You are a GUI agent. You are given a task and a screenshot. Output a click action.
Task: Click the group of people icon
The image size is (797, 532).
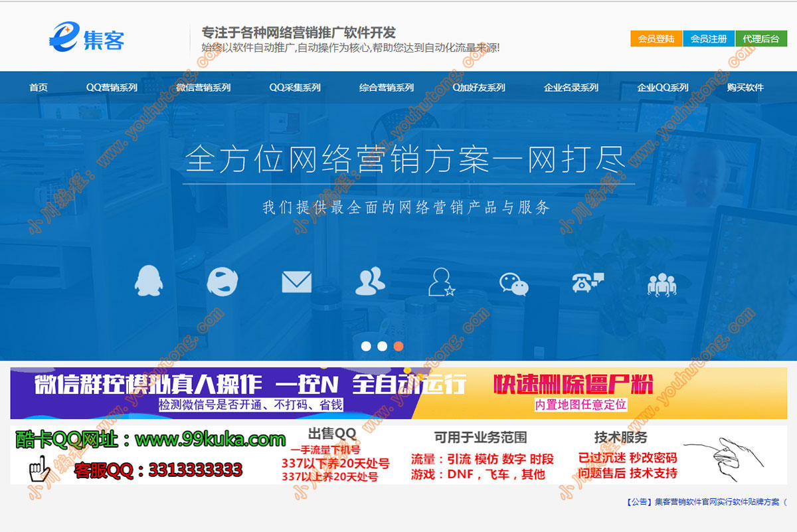[x=662, y=284]
